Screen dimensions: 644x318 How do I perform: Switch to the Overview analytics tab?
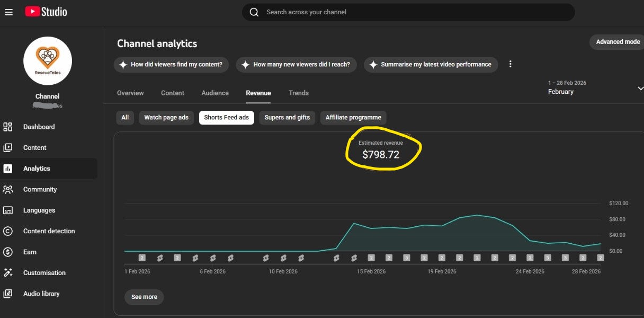click(x=130, y=93)
